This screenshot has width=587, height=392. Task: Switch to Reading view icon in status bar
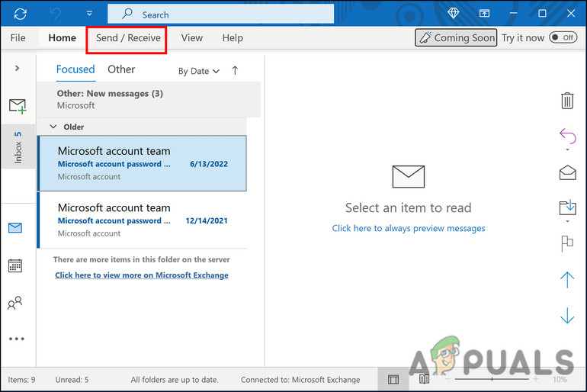click(x=424, y=379)
